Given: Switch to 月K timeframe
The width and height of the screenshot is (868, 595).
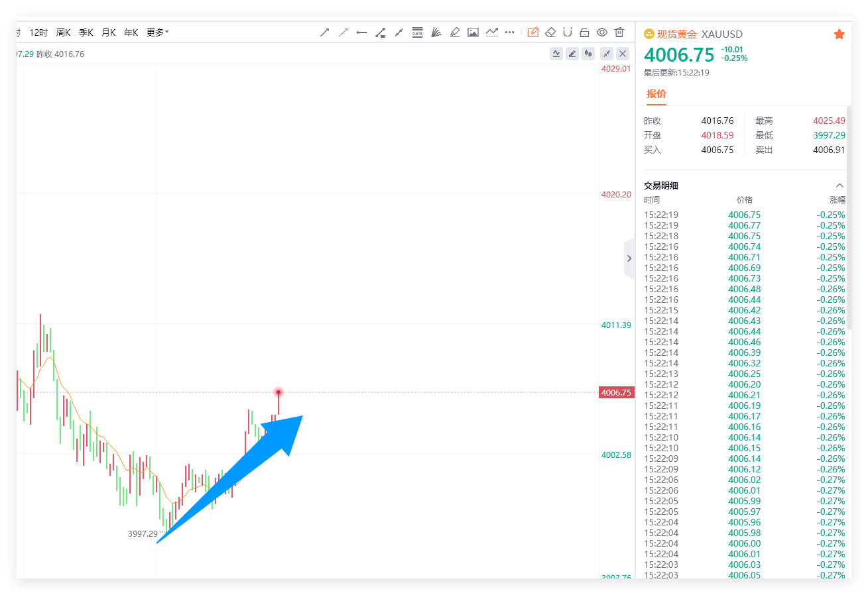Looking at the screenshot, I should (109, 32).
